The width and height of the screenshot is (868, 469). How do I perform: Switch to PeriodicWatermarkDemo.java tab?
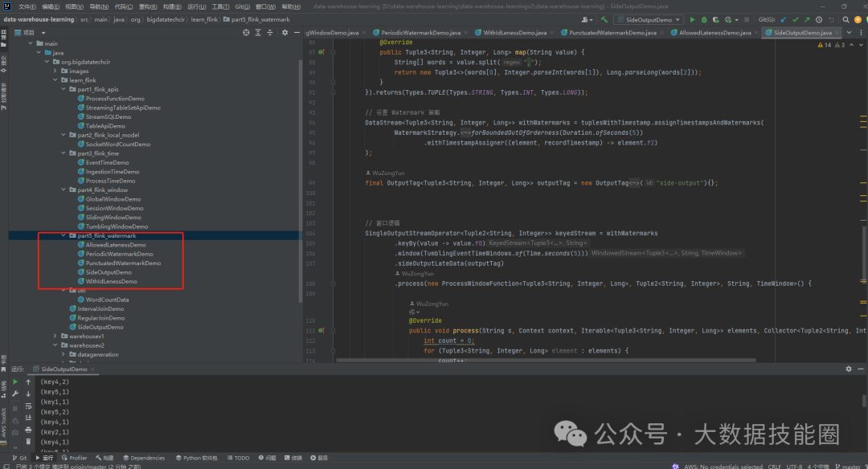coord(420,33)
